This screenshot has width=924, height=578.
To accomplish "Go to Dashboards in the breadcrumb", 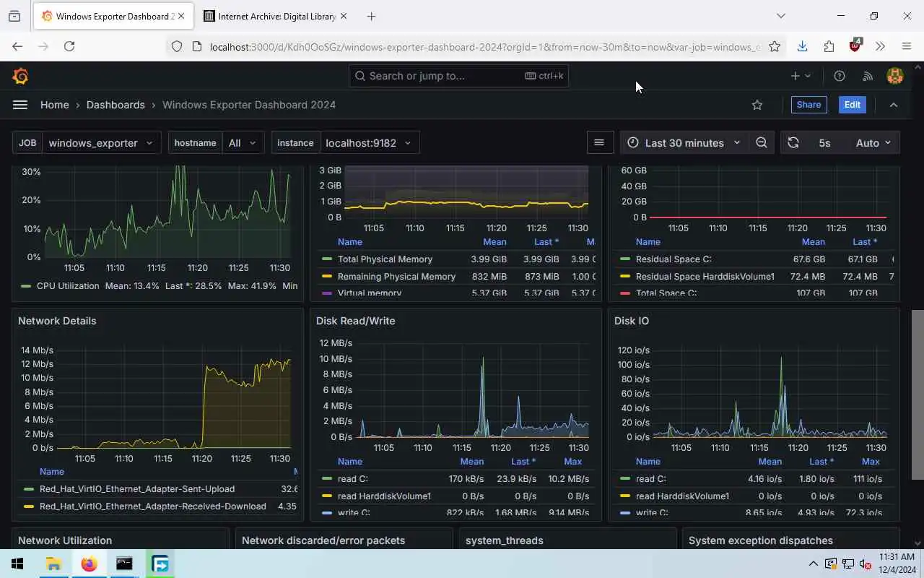I will point(115,105).
